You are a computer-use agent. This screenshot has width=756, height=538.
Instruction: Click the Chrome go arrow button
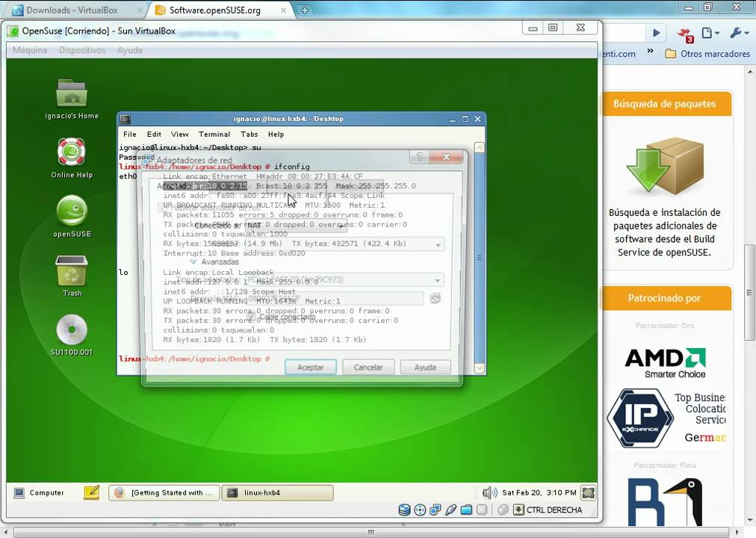(x=656, y=33)
